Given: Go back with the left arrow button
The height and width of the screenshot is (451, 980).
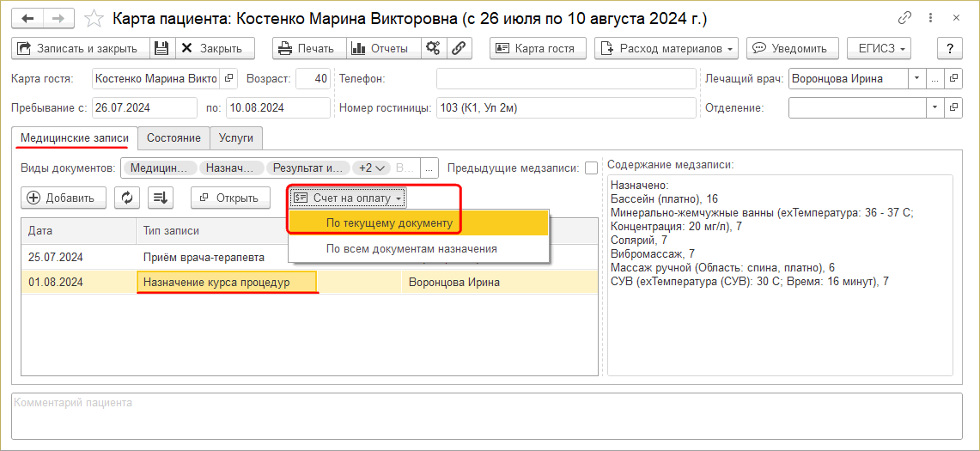Looking at the screenshot, I should pos(27,19).
